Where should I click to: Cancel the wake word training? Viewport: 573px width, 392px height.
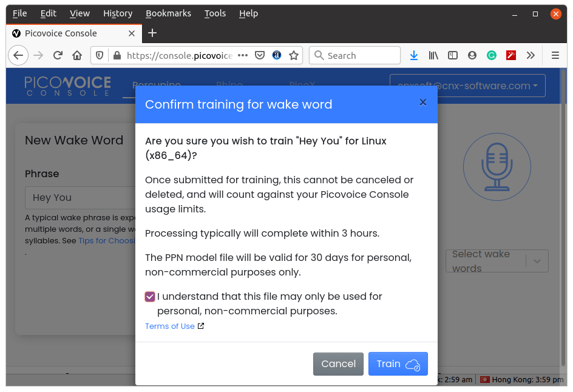(338, 364)
